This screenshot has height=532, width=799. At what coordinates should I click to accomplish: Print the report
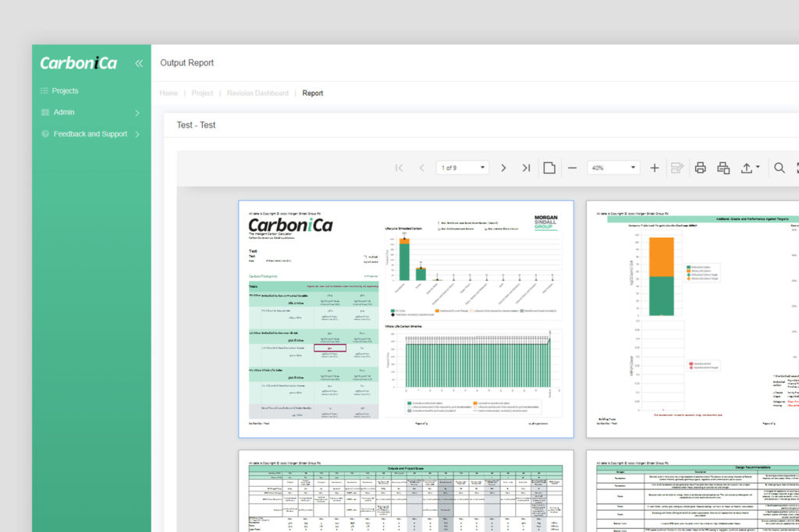(x=700, y=168)
